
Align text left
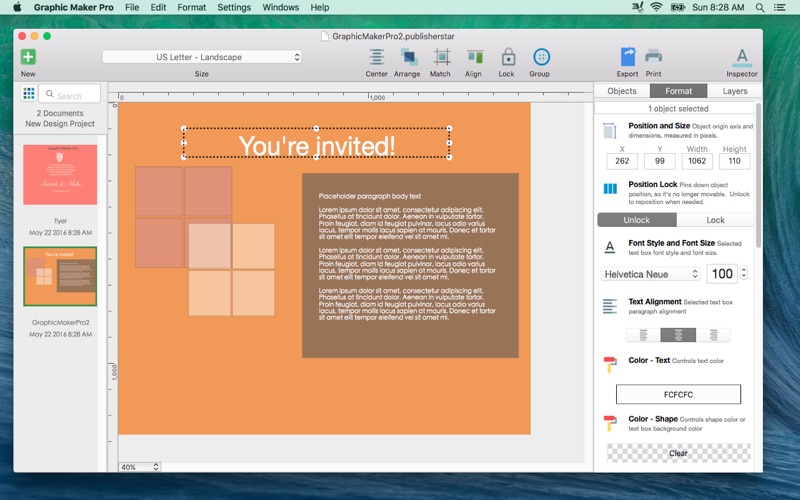643,335
